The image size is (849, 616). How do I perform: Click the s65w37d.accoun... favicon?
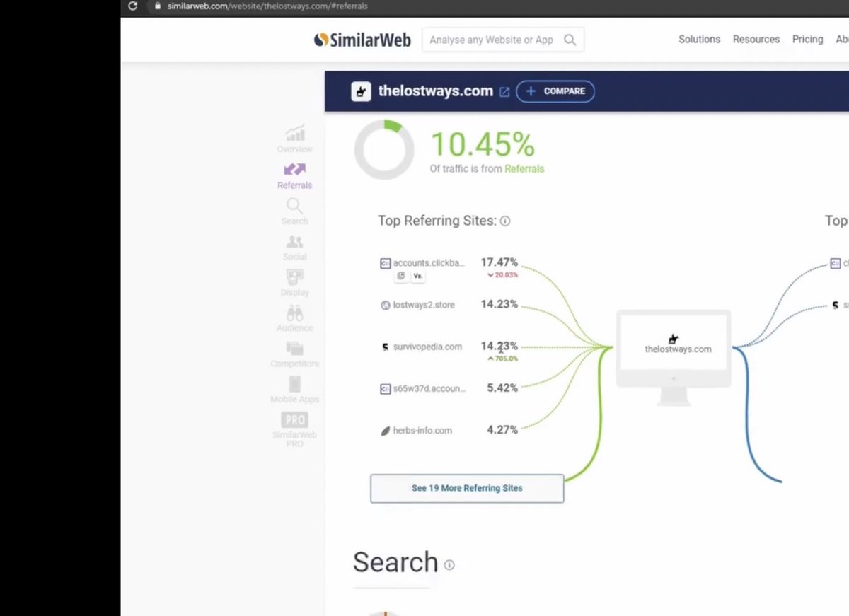click(x=386, y=389)
